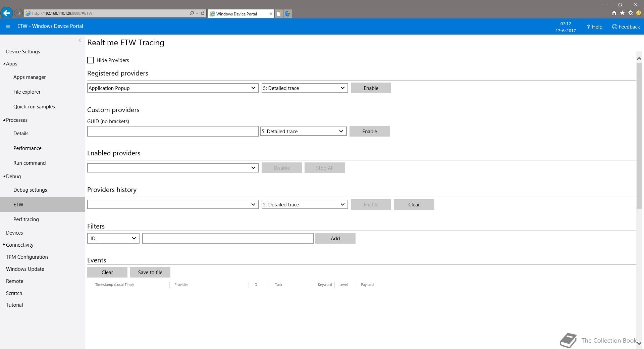Image resolution: width=644 pixels, height=349 pixels.
Task: Enable the selected registered provider
Action: pos(371,88)
